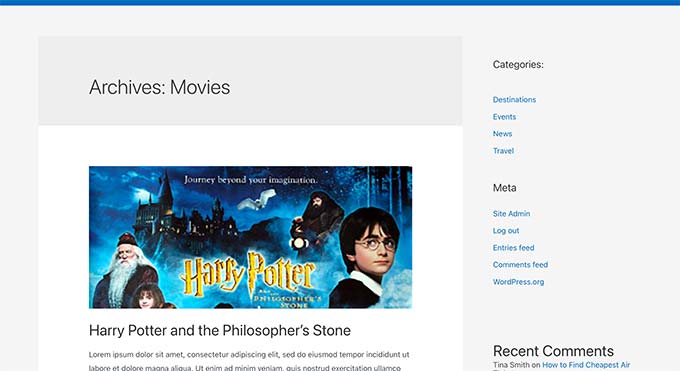Visit the Site Admin link
This screenshot has width=680, height=371.
511,213
